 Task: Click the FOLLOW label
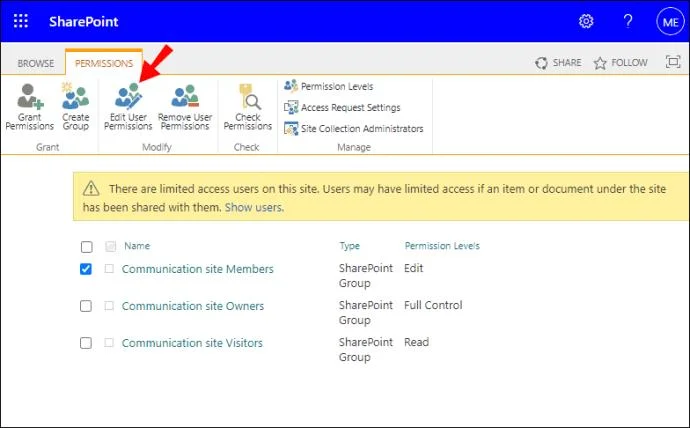pos(629,62)
